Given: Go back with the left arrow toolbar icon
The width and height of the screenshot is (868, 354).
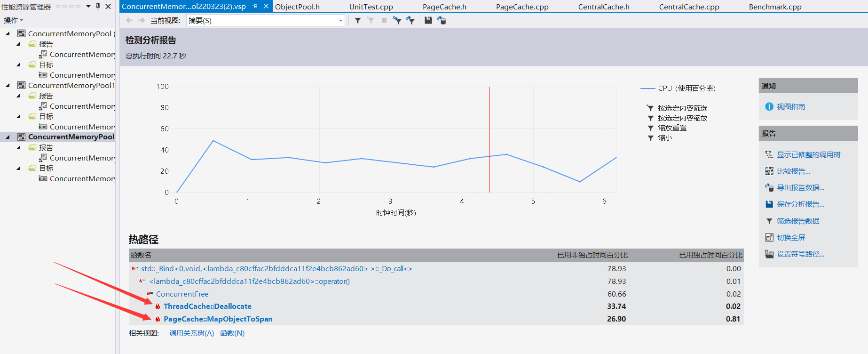Looking at the screenshot, I should tap(129, 20).
